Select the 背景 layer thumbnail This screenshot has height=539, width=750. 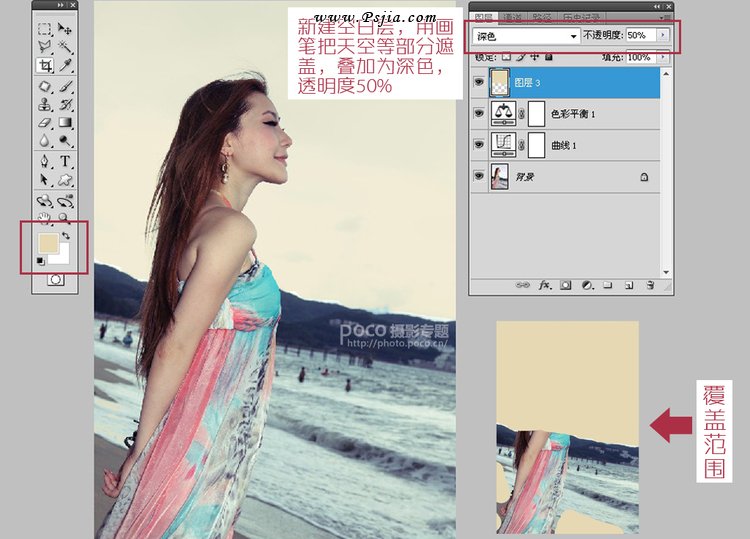point(497,177)
